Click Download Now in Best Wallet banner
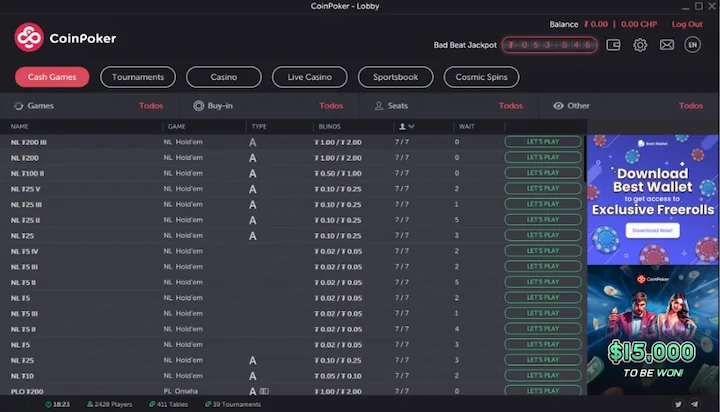This screenshot has height=412, width=720. [x=652, y=231]
